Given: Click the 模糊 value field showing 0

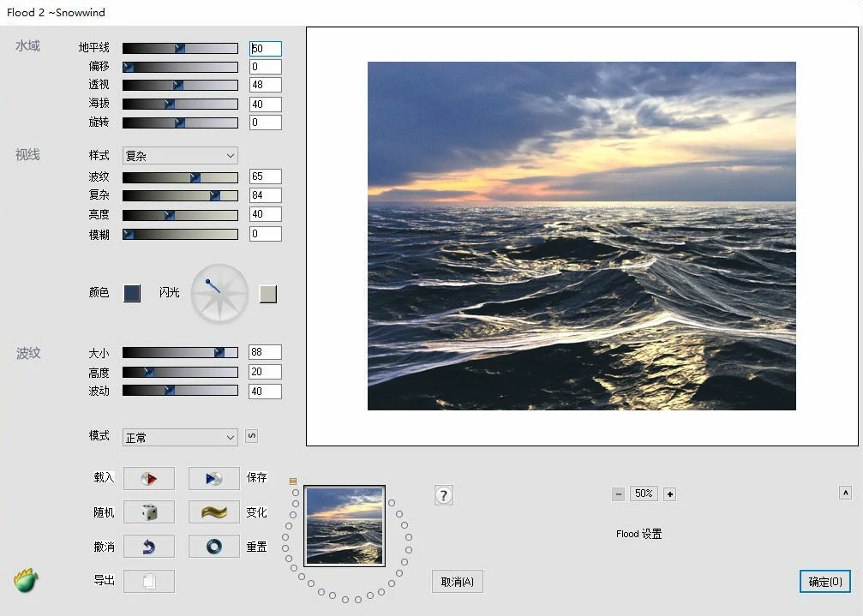Looking at the screenshot, I should click(x=266, y=234).
